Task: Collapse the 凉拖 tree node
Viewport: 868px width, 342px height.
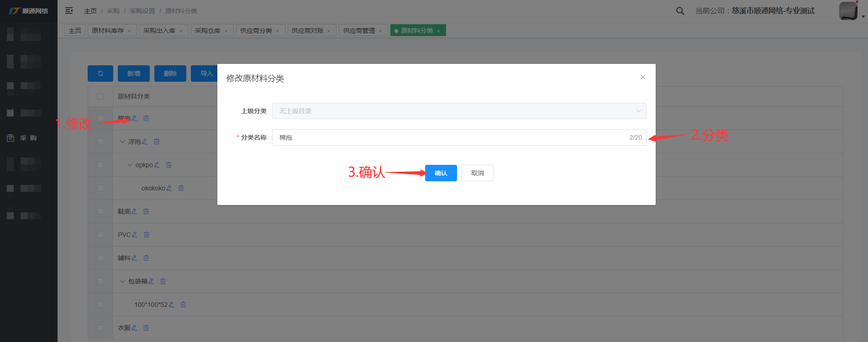Action: (122, 142)
